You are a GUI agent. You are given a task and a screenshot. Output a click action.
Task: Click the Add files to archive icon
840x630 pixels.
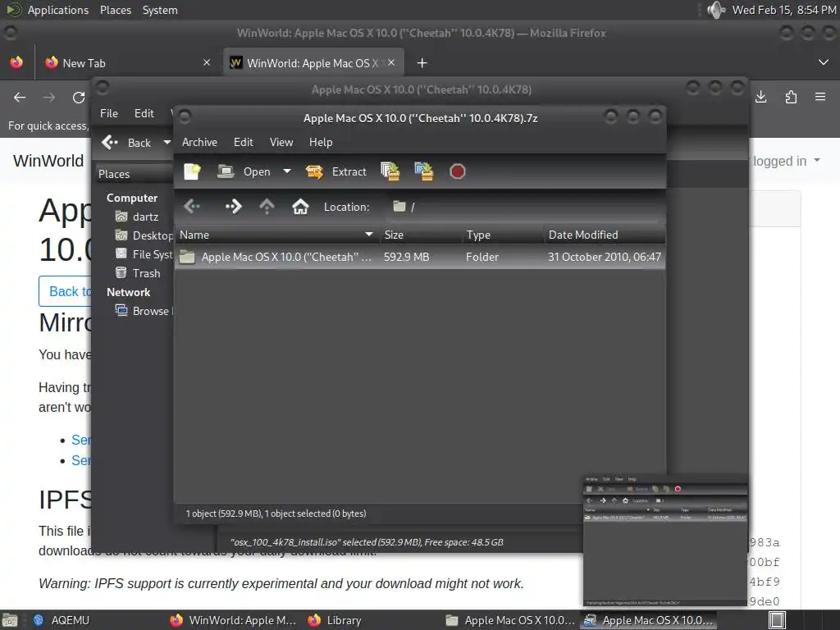390,171
